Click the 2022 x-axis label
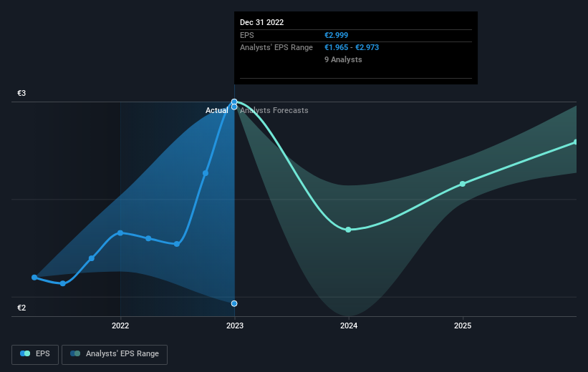 [120, 326]
